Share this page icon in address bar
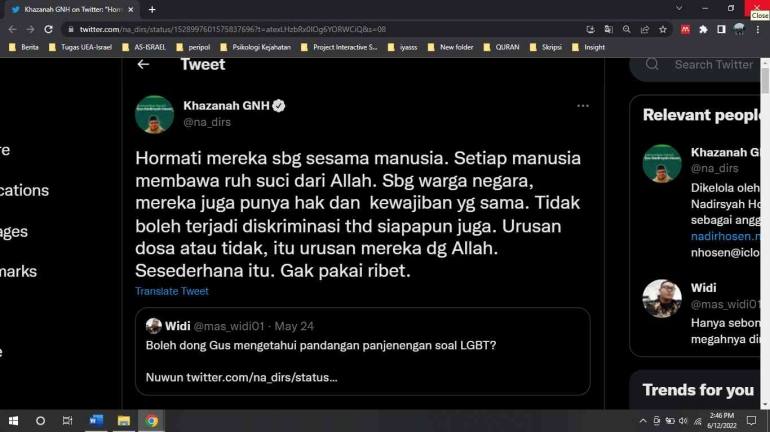770x432 pixels. [x=644, y=29]
